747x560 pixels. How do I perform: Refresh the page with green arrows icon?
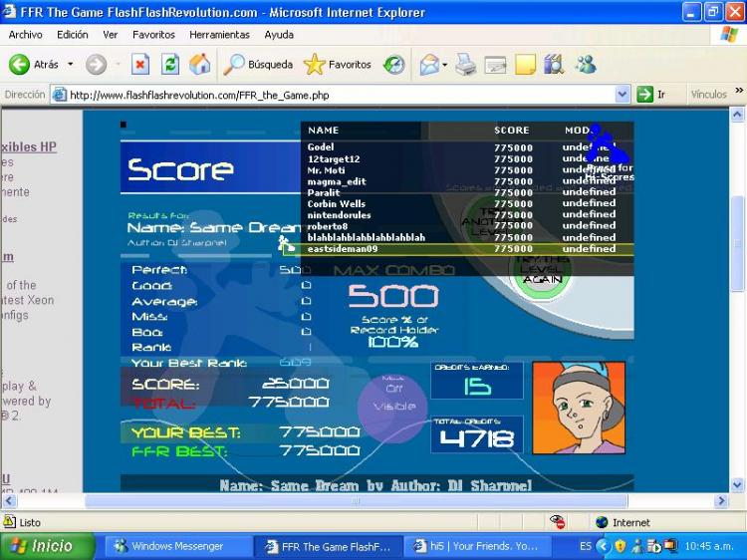tap(170, 65)
